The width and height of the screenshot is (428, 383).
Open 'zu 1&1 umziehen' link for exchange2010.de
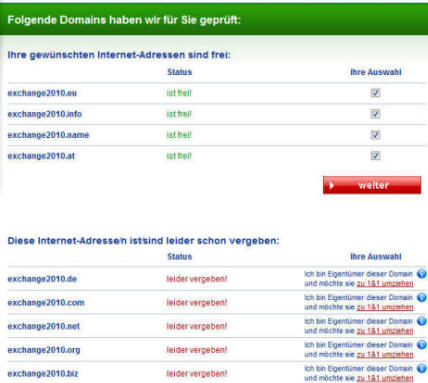click(x=385, y=284)
